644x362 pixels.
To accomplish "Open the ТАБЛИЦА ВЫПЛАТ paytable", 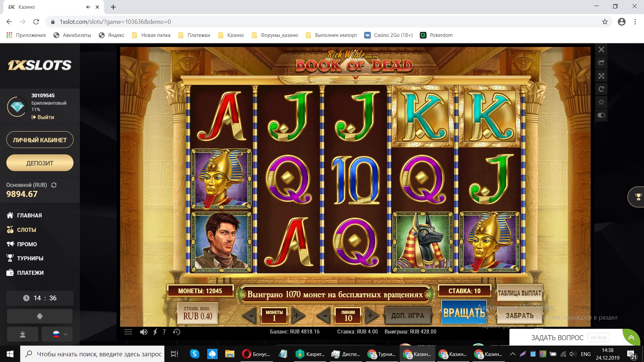I will (x=519, y=293).
